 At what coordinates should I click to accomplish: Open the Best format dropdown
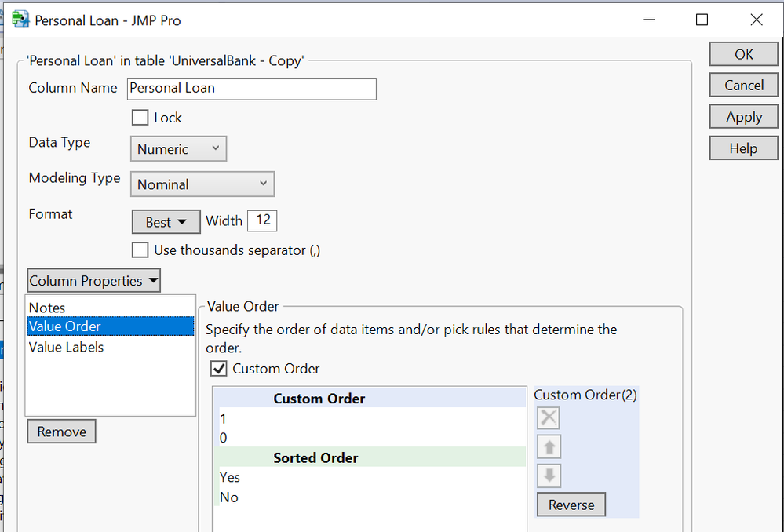point(166,221)
